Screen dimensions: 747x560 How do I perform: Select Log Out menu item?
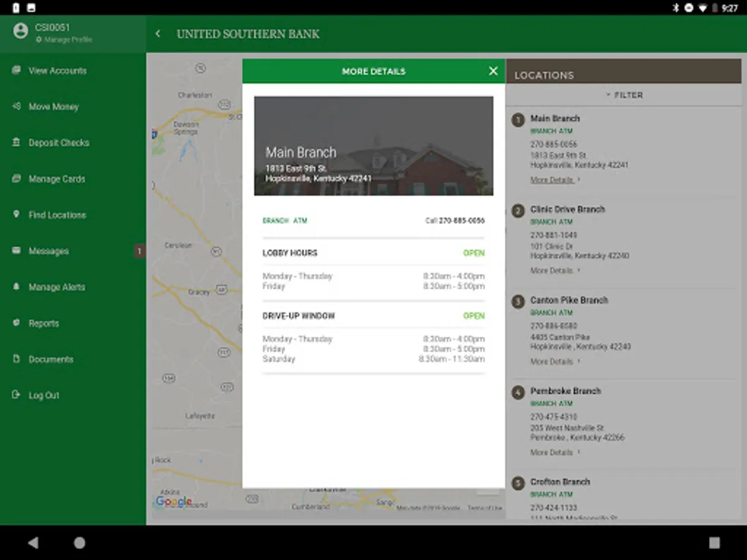pyautogui.click(x=44, y=396)
